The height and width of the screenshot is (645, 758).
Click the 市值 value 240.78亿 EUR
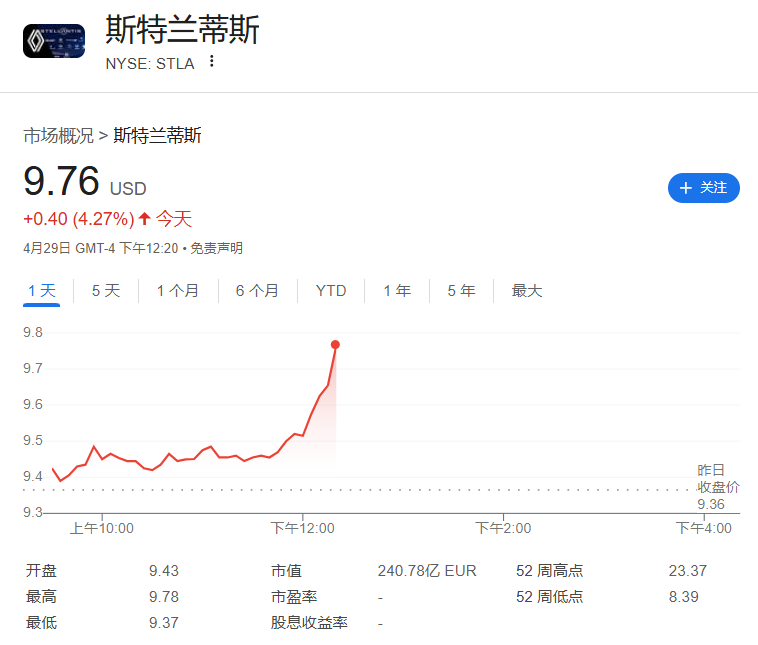[x=427, y=571]
